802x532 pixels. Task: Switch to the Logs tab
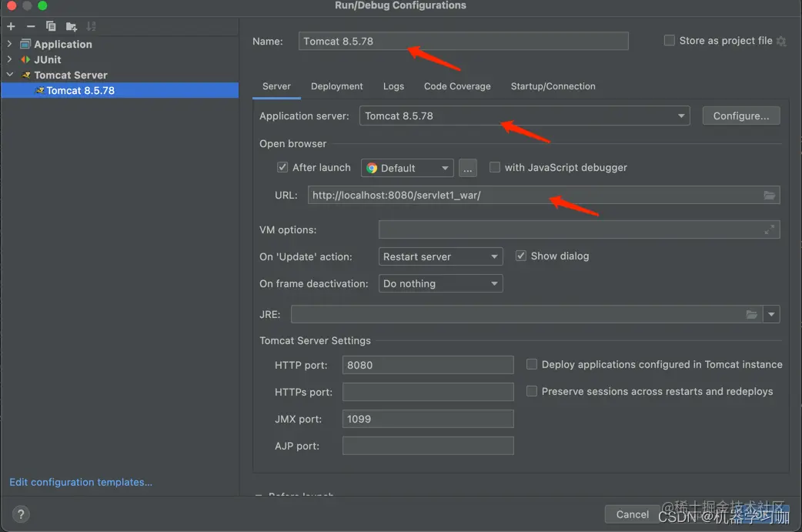point(393,86)
